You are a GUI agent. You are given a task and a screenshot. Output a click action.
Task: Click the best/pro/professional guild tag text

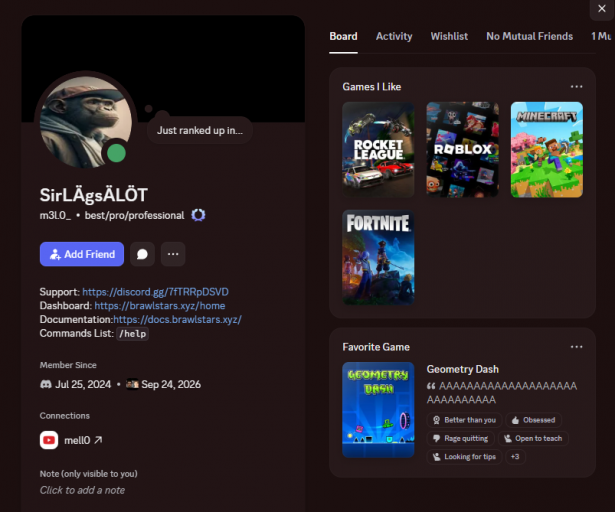click(x=135, y=215)
